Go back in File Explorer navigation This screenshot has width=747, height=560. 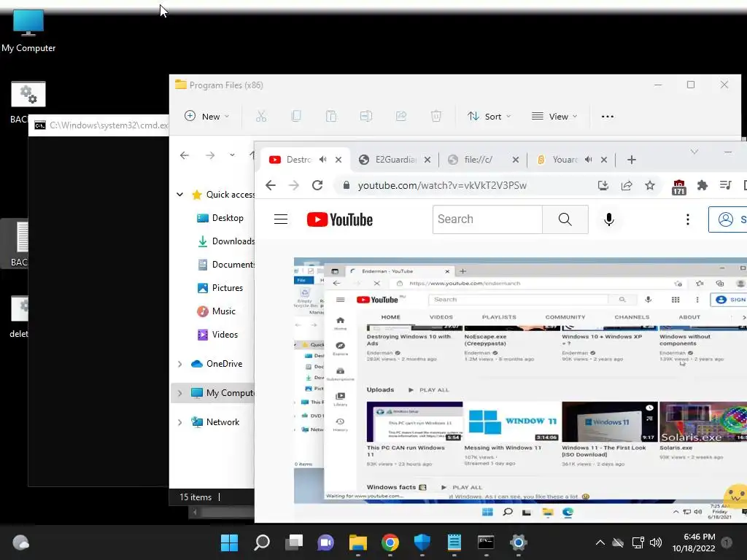(x=185, y=155)
